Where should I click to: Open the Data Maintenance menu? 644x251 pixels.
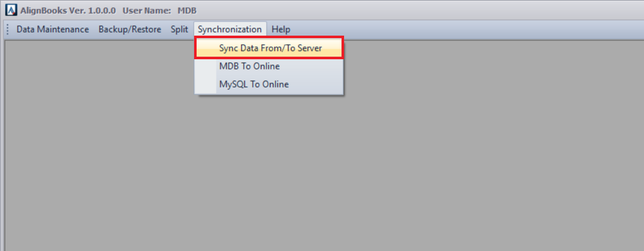53,29
